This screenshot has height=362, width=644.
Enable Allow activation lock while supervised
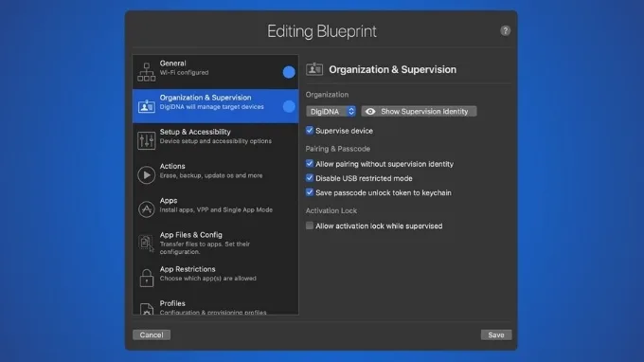click(x=310, y=226)
